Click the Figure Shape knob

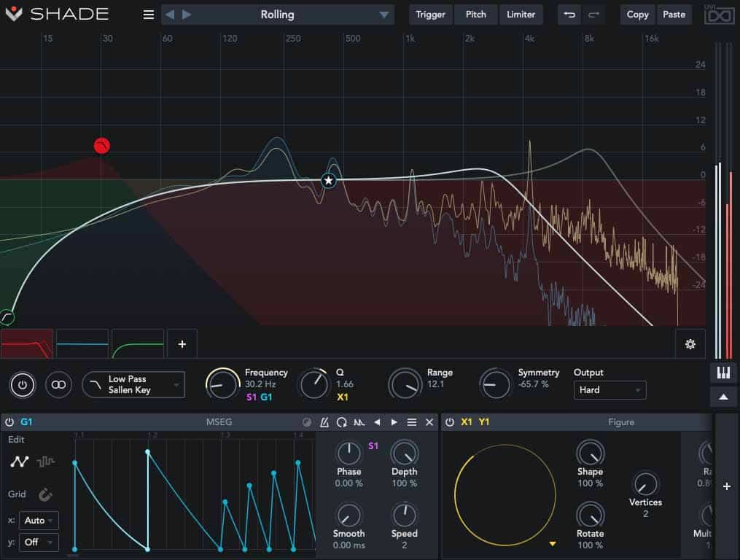point(590,454)
